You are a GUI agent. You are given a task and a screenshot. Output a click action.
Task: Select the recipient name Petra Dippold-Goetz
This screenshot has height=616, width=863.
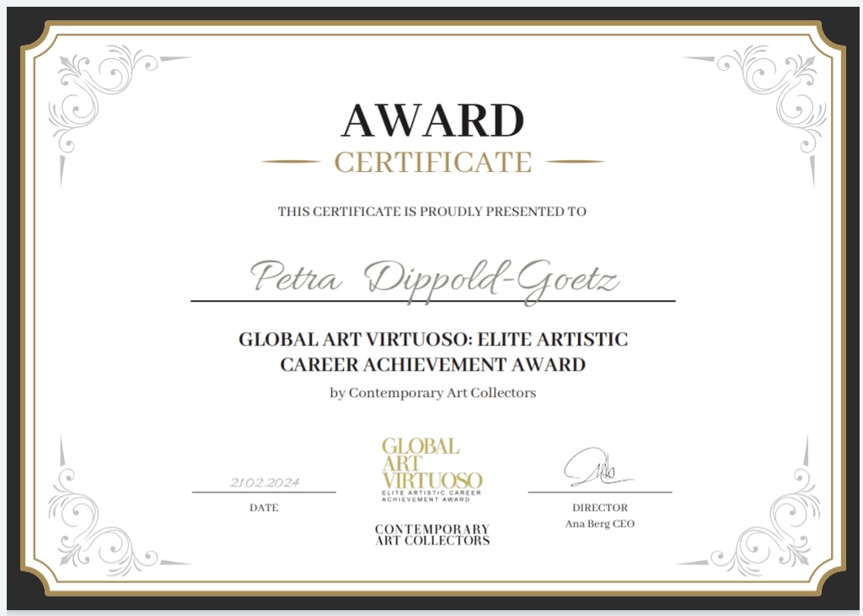click(x=434, y=278)
